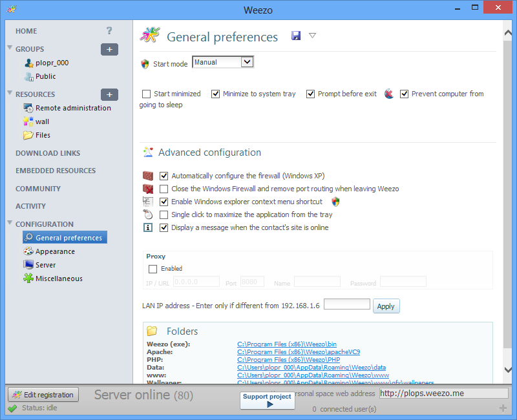Open the Weezo\www folder link
Image resolution: width=517 pixels, height=420 pixels.
pyautogui.click(x=313, y=375)
